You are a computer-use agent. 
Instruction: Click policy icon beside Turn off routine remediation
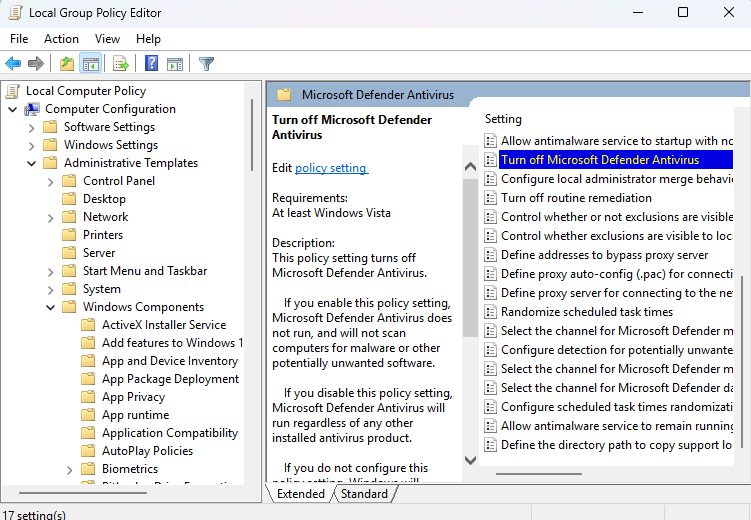pyautogui.click(x=490, y=198)
